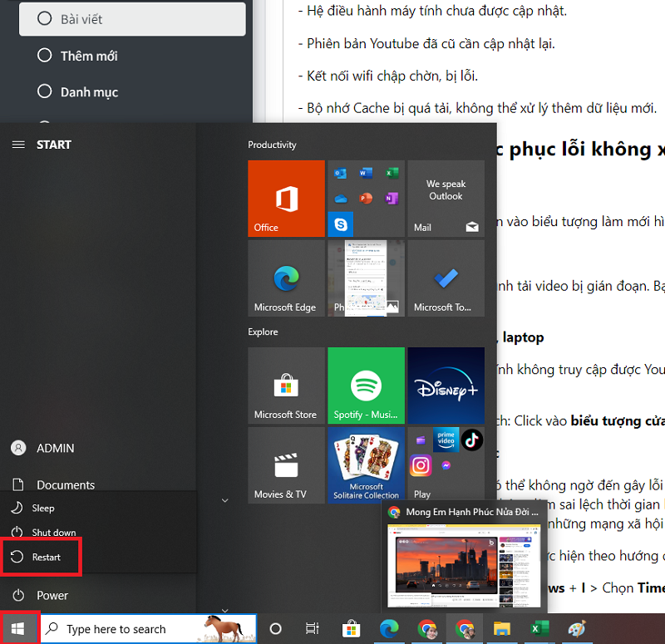Select the Chrome preview thumbnail of YouTube video
Viewport: 665px width, 644px height.
point(464,565)
